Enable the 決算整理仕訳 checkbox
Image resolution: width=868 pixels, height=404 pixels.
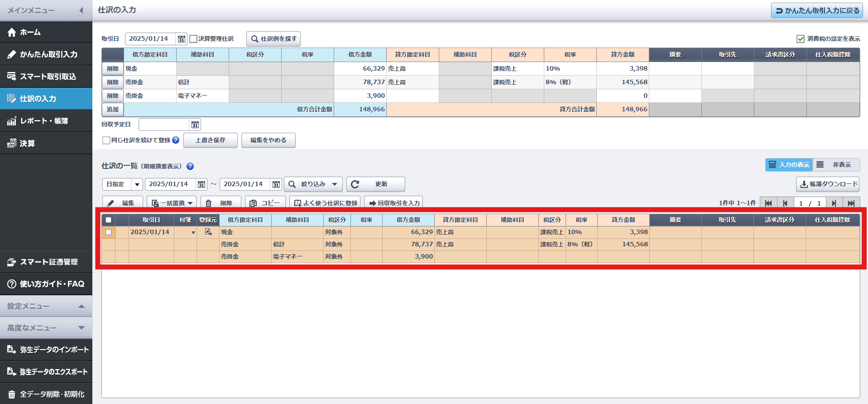tap(193, 39)
